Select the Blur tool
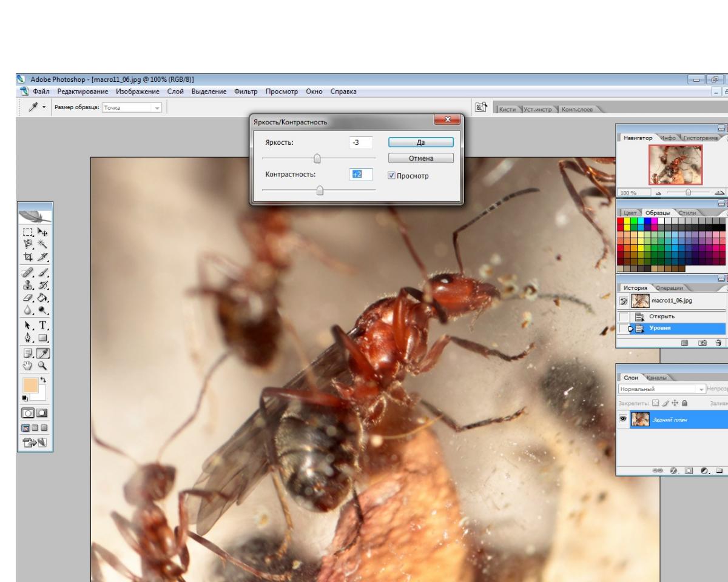The width and height of the screenshot is (728, 582). pyautogui.click(x=27, y=309)
